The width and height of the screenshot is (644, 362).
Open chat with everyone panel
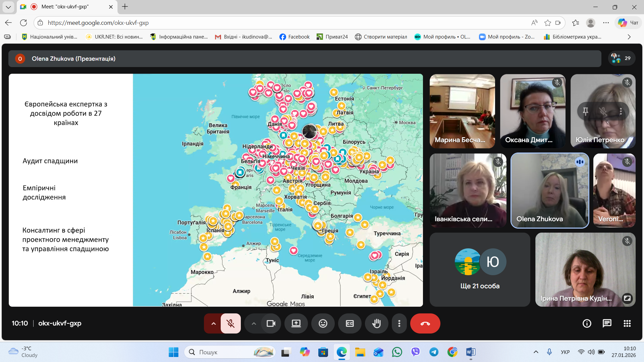click(x=607, y=323)
